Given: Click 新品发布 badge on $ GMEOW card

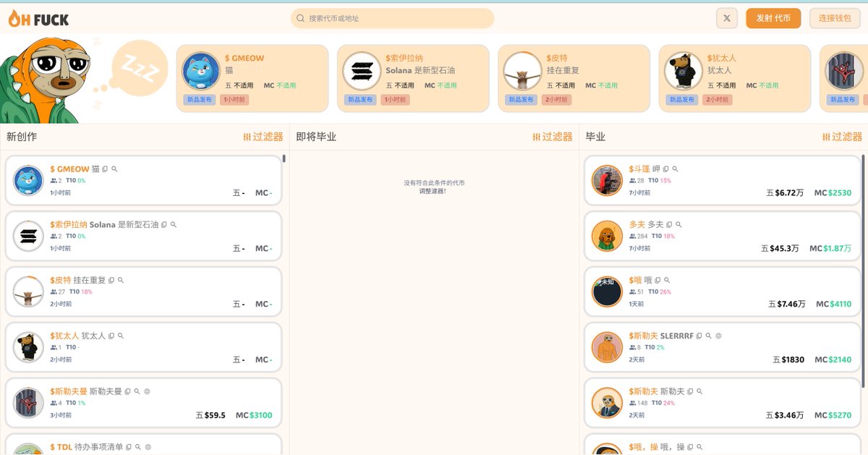Looking at the screenshot, I should pos(200,100).
